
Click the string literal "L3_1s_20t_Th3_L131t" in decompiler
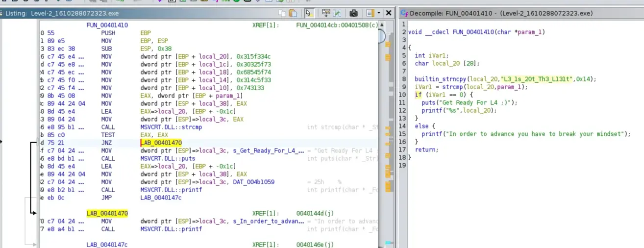pos(537,79)
